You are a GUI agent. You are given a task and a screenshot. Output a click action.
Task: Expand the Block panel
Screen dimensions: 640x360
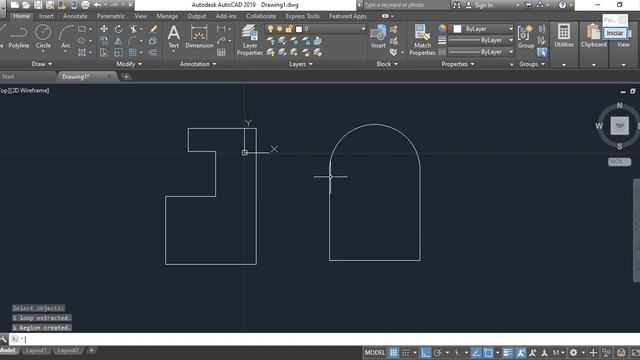click(387, 64)
